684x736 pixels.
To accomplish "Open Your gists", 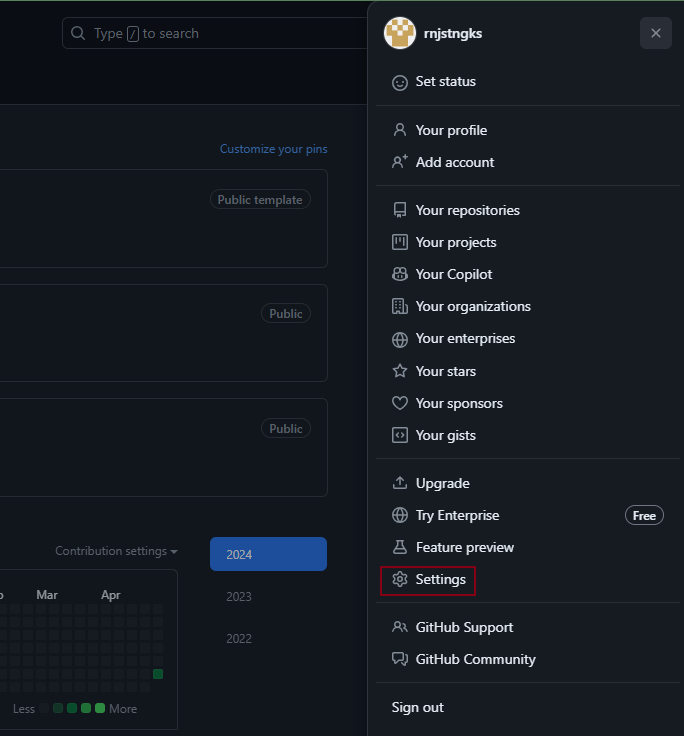I will 528,436.
